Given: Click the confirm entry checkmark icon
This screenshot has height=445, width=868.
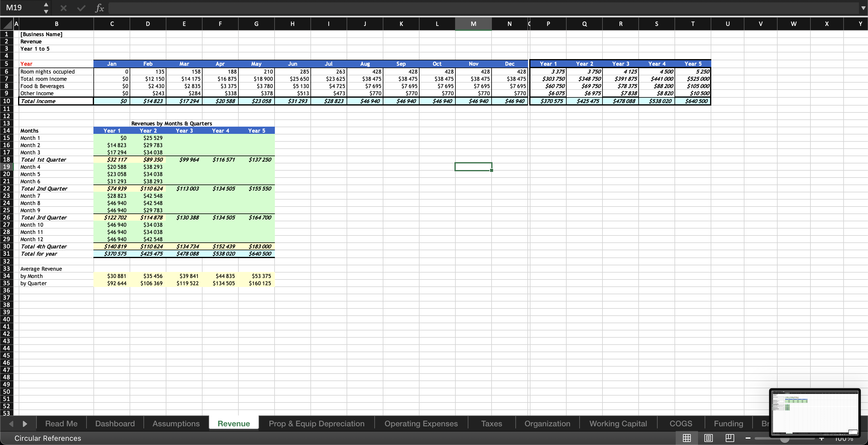Looking at the screenshot, I should (81, 8).
